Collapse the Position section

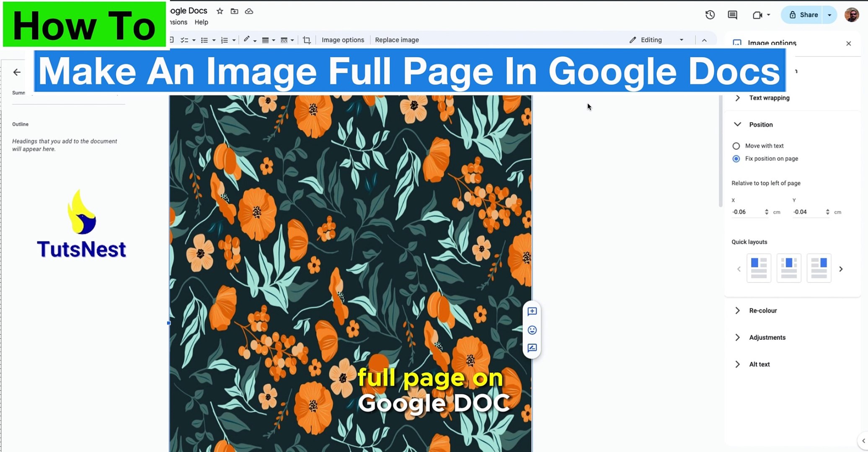738,124
